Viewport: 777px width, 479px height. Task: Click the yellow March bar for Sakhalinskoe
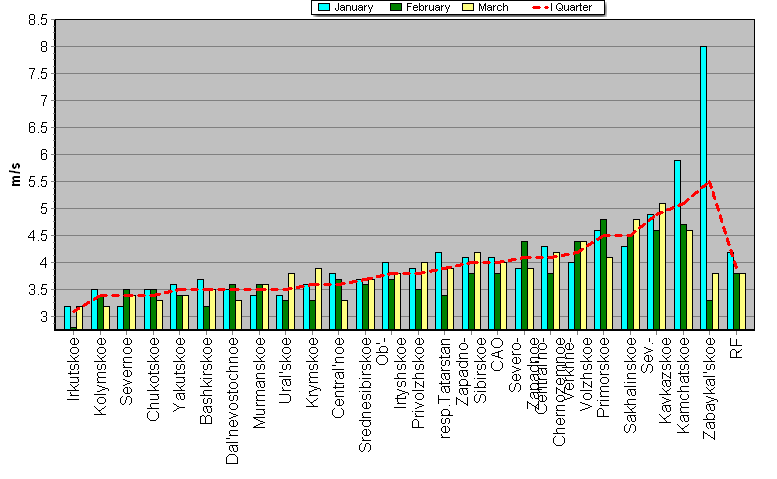pos(636,274)
